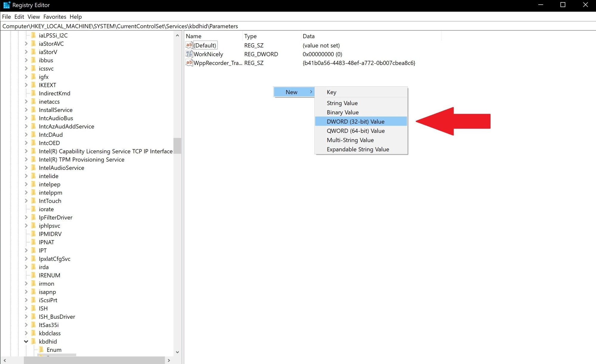Click the IndirectKmd folder icon
Image resolution: width=596 pixels, height=364 pixels.
click(x=34, y=93)
